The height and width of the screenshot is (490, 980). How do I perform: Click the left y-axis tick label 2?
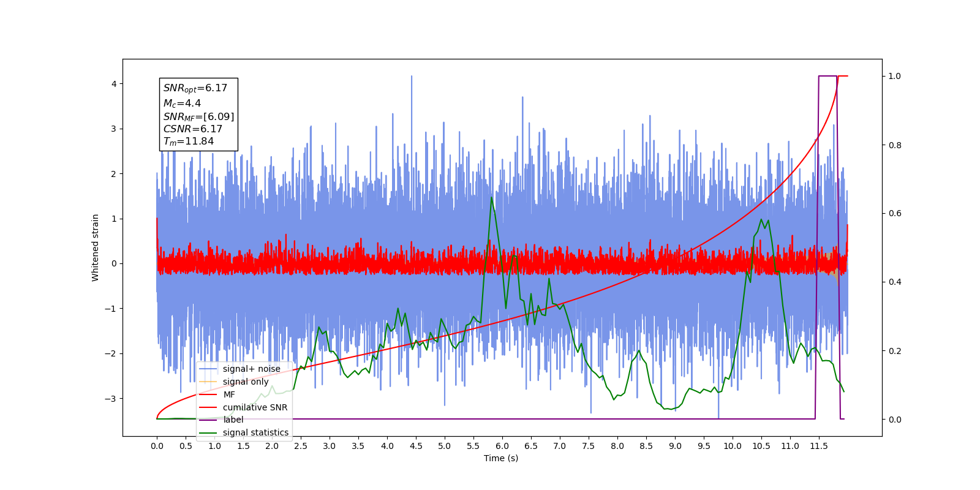tap(114, 174)
